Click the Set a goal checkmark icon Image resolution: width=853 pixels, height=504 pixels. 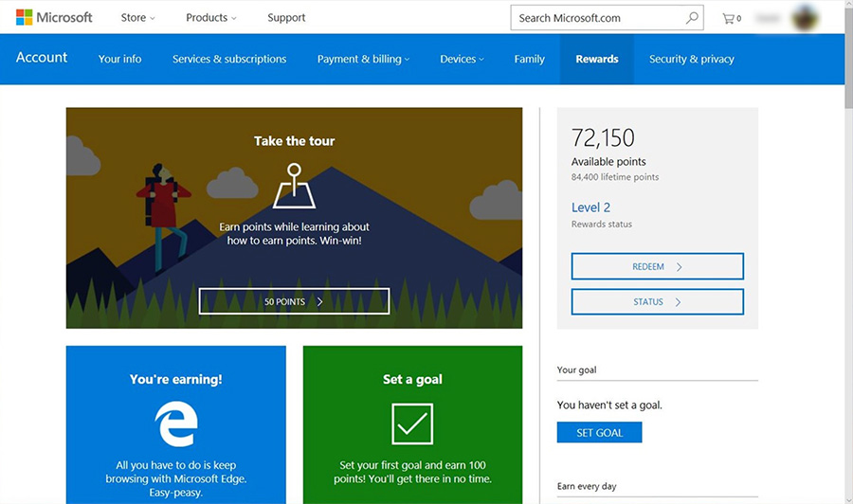pyautogui.click(x=412, y=423)
